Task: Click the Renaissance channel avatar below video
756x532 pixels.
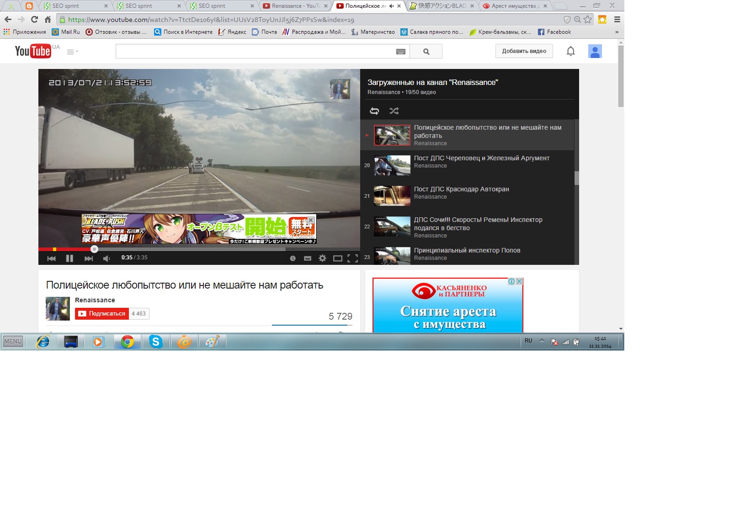Action: click(58, 309)
